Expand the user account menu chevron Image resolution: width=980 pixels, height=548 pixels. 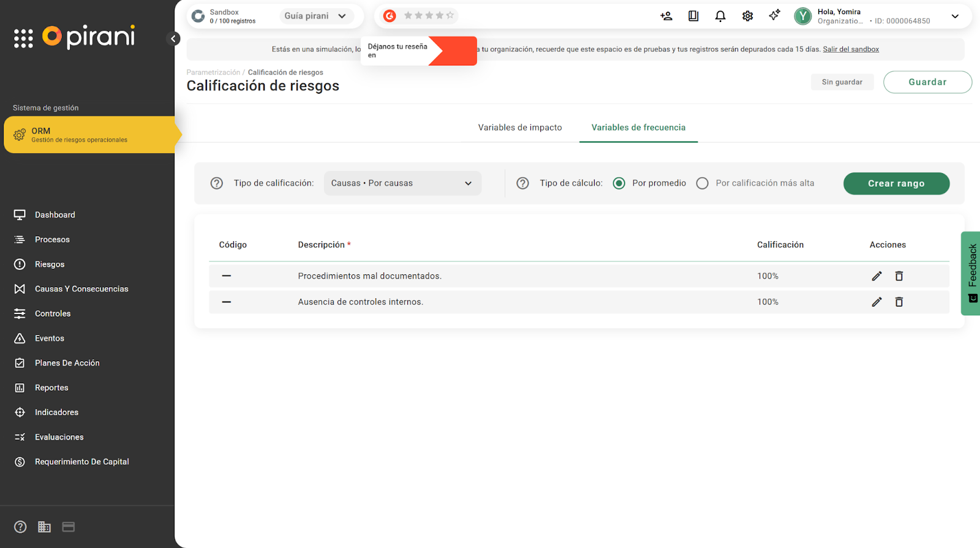click(x=955, y=17)
